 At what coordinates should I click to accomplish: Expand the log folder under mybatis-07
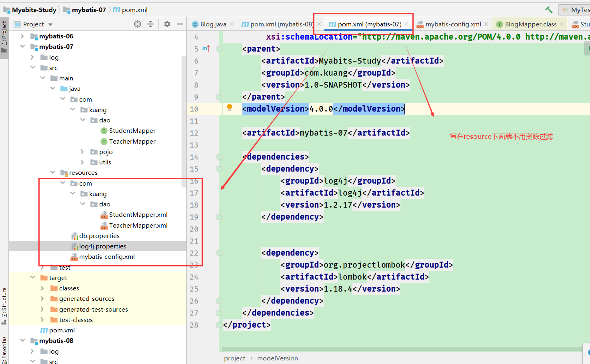pos(33,57)
